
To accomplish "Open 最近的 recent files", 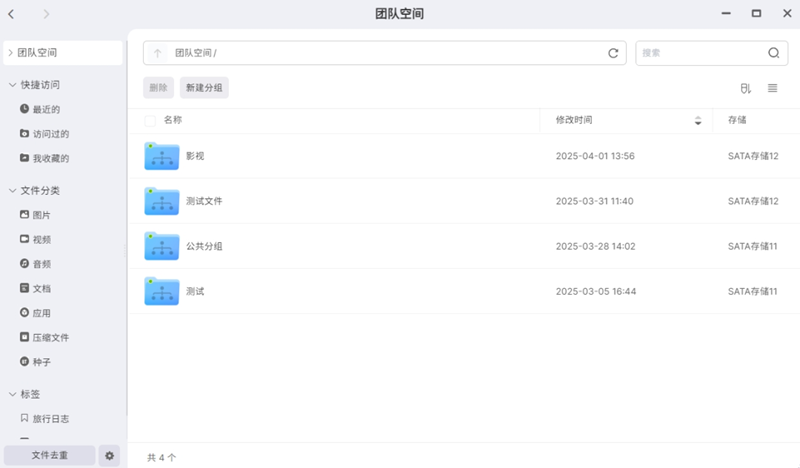I will point(40,109).
